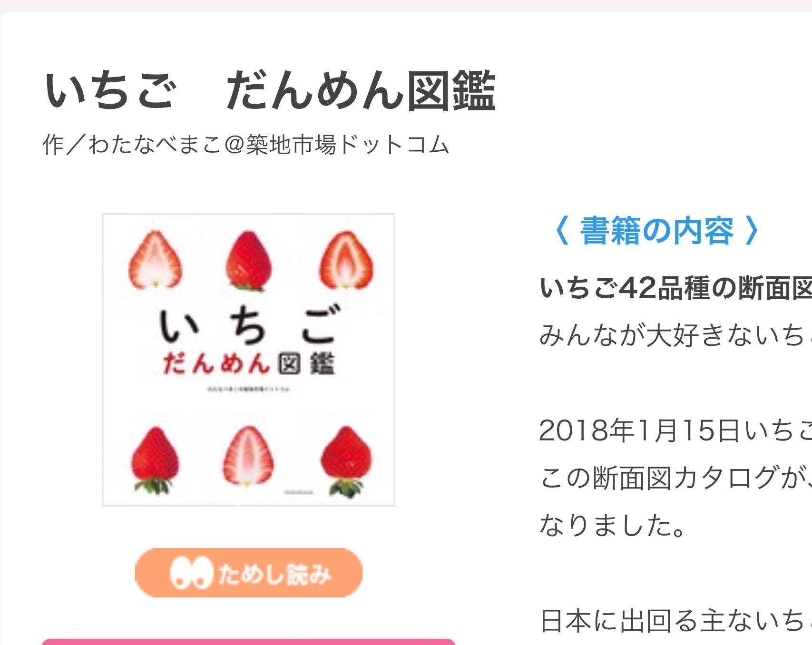Click the red だんめん図鑑 text on book cover

[x=249, y=364]
